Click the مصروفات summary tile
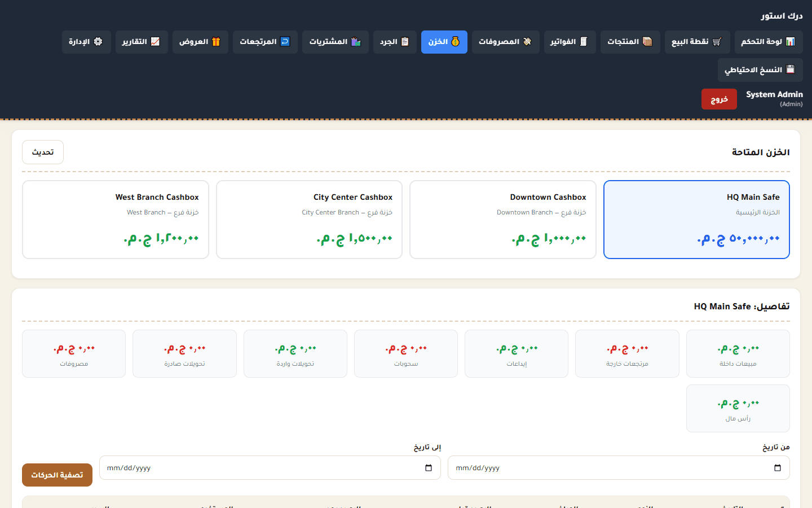 point(74,354)
